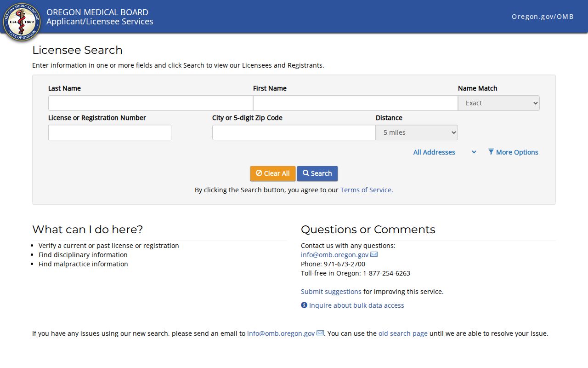Click the envelope icon in the bottom issues notice

[x=320, y=333]
